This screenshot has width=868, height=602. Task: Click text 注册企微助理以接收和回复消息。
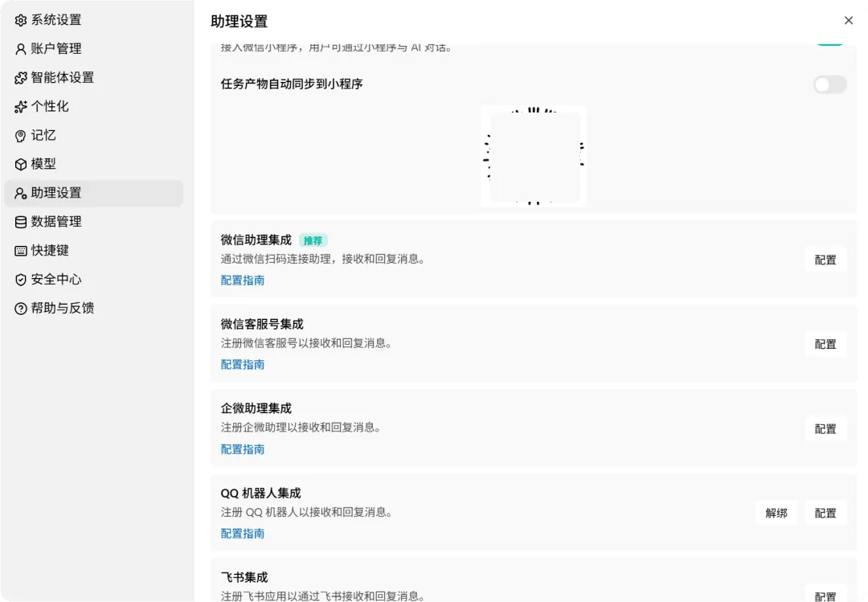pyautogui.click(x=301, y=427)
